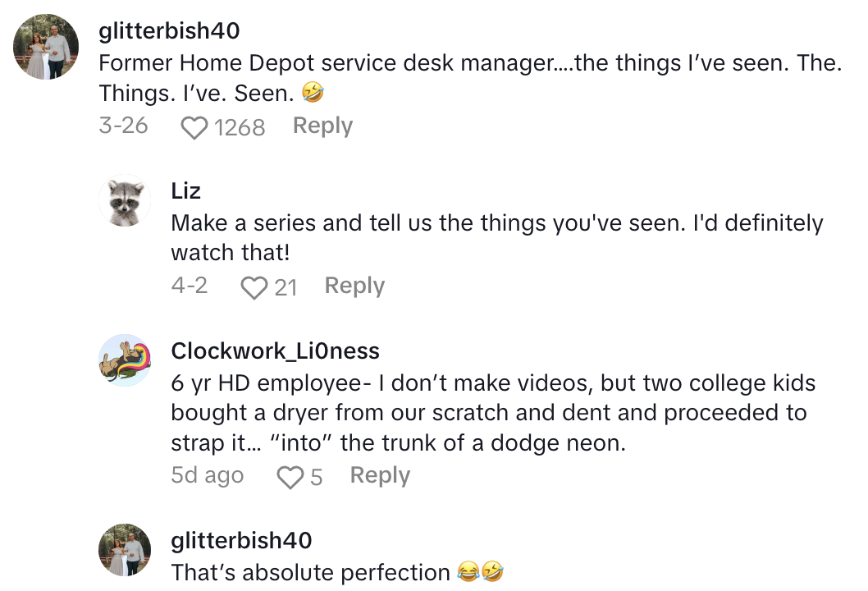Click Liz's raccoon profile picture
This screenshot has height=591, width=868.
[126, 200]
